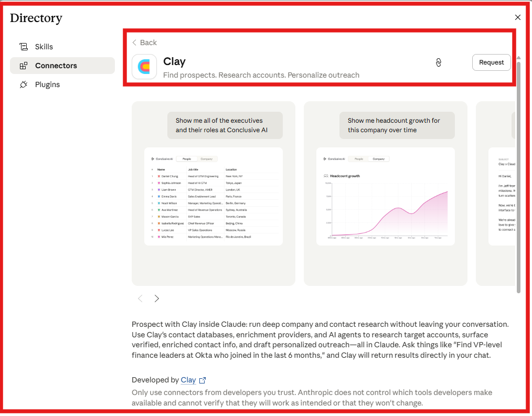Click the 'Only use connectors from developers' warning text

[x=312, y=398]
